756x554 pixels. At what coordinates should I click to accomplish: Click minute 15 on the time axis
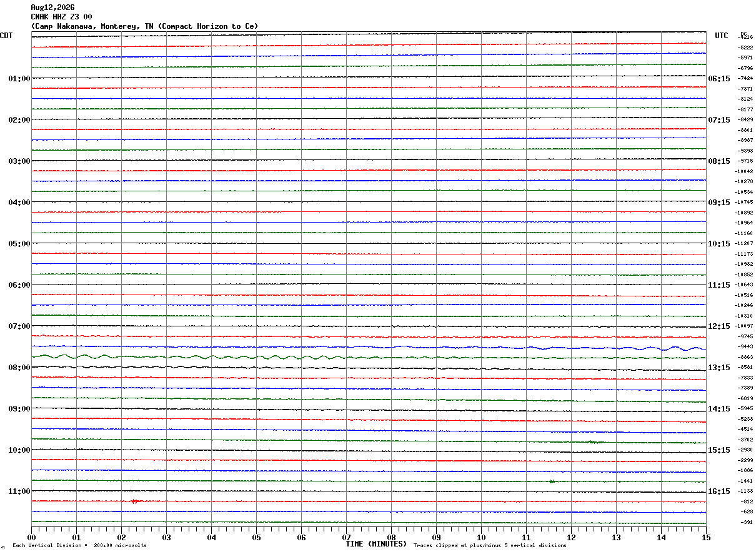706,537
